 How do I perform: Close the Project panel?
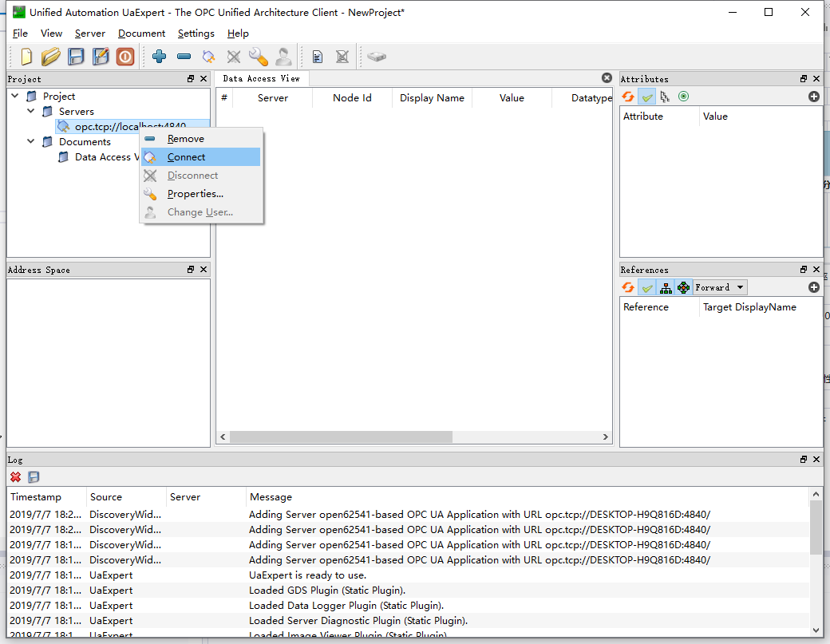click(x=204, y=79)
